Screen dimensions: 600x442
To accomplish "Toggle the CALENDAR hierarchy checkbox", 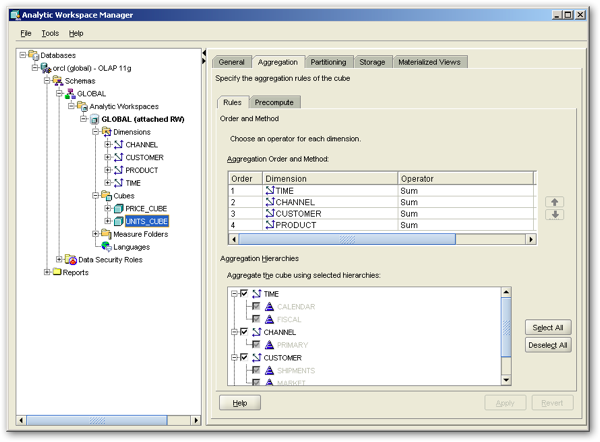I will pos(256,306).
